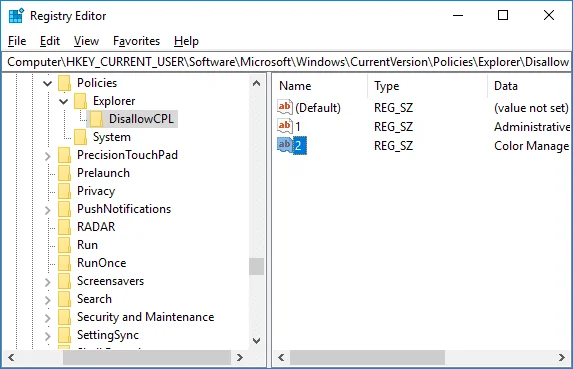Open the File menu
The width and height of the screenshot is (573, 369).
tap(17, 41)
